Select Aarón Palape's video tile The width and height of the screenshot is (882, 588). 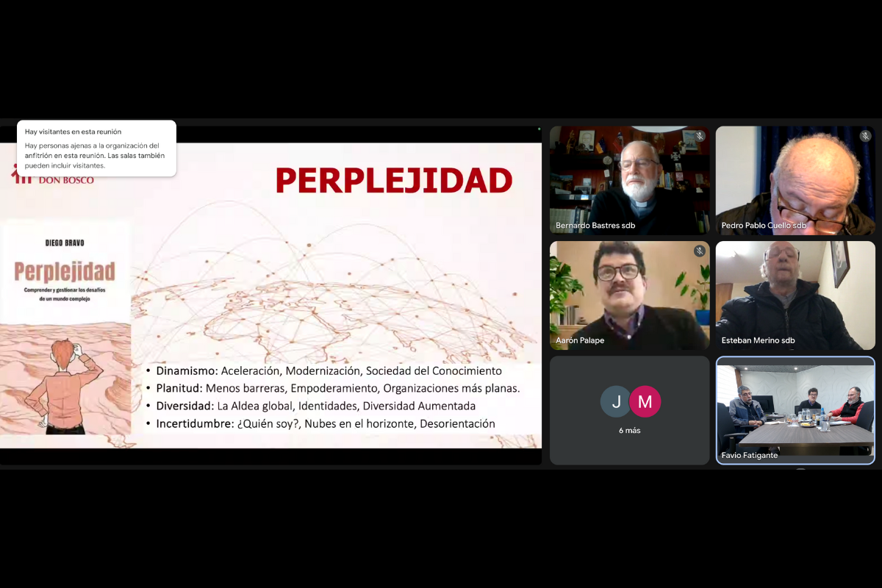[630, 295]
